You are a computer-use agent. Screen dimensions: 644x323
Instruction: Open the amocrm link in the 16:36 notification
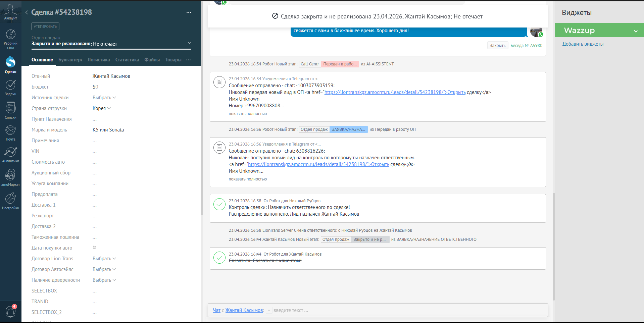tap(318, 164)
